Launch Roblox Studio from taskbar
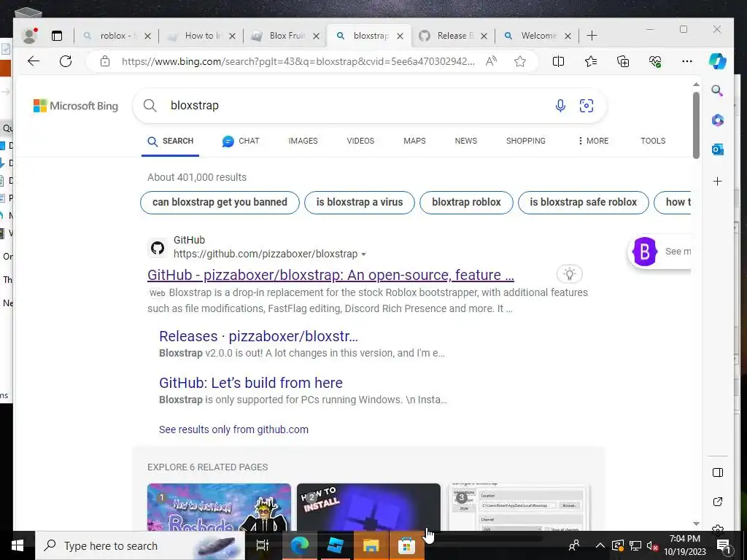 (x=336, y=545)
